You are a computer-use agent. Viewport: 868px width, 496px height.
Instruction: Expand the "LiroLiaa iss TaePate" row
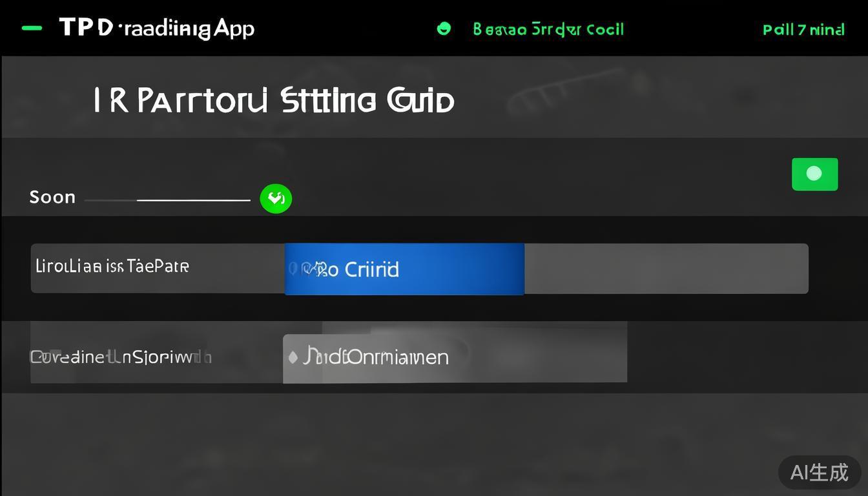click(112, 266)
